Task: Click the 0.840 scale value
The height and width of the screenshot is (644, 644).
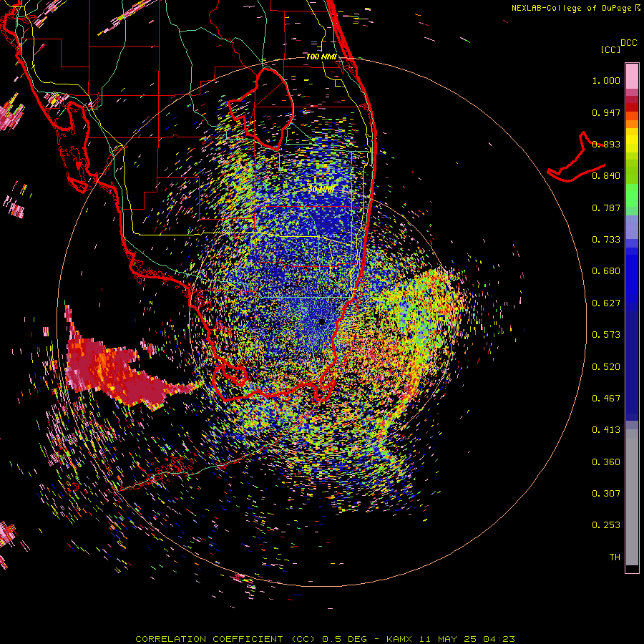Action: [x=606, y=176]
